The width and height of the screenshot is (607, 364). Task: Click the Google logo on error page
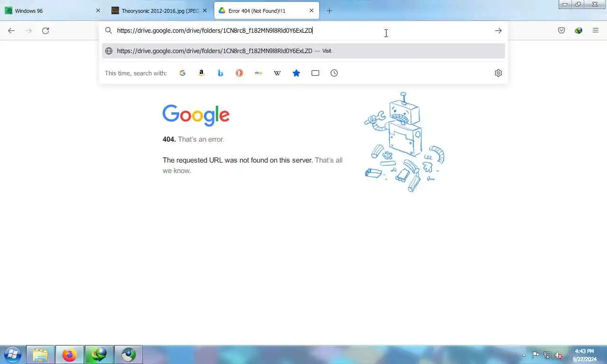point(196,116)
